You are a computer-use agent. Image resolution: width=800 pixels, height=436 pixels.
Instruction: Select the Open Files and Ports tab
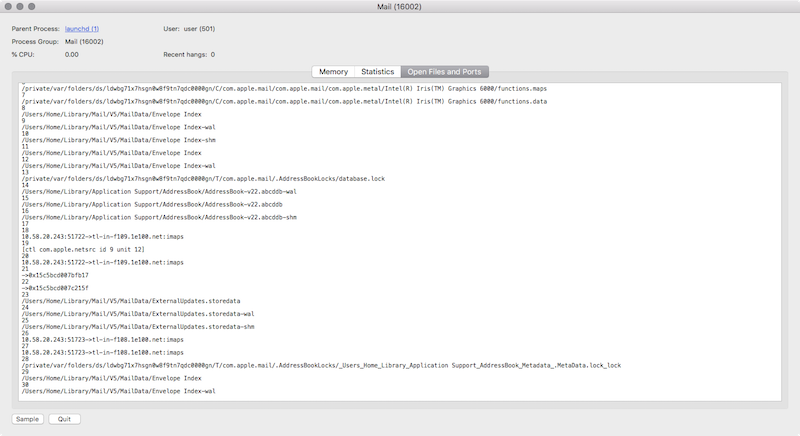coord(444,72)
